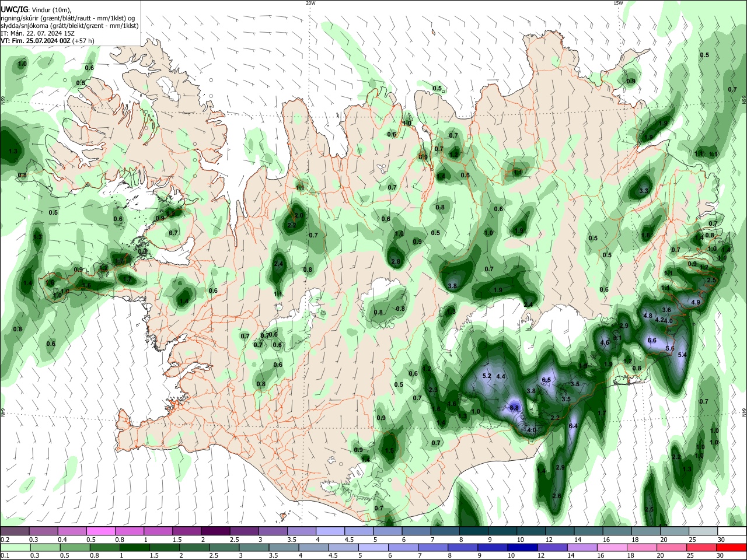Click the 3.6 precipitation value on the map
747x560 pixels.
pos(666,310)
